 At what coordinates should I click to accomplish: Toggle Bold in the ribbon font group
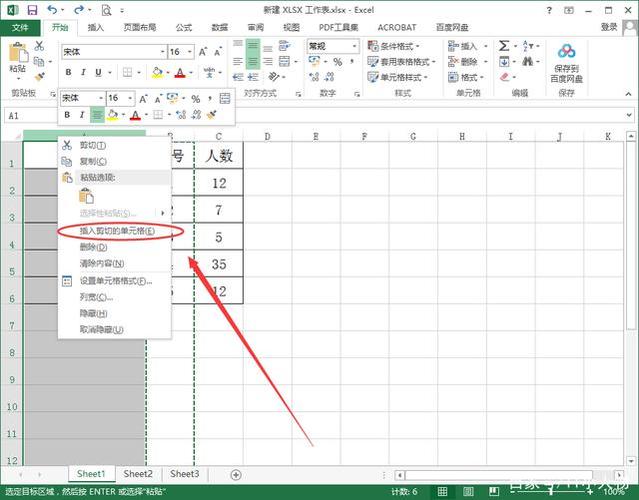click(x=68, y=73)
